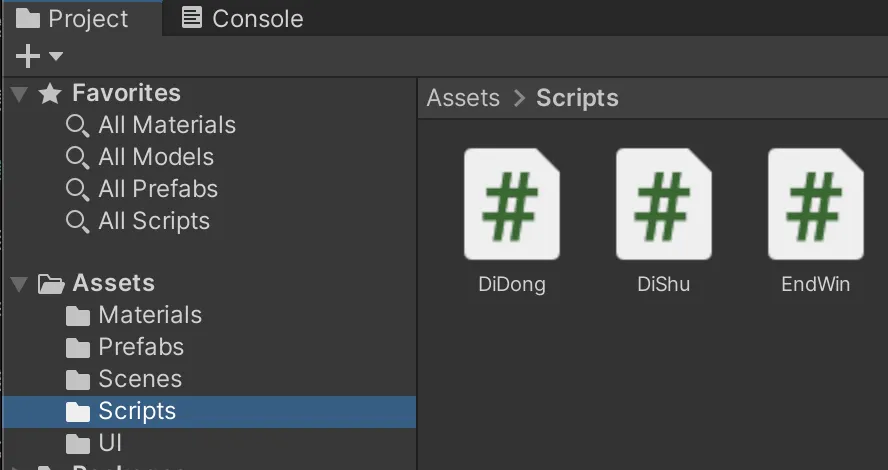Viewport: 888px width, 470px height.
Task: Click the Scenes folder icon
Action: click(x=78, y=380)
